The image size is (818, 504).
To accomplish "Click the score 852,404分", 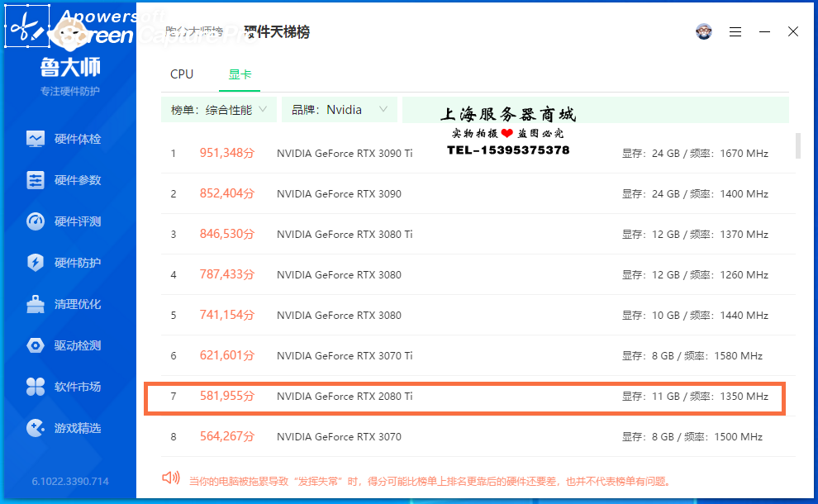I will click(x=227, y=193).
